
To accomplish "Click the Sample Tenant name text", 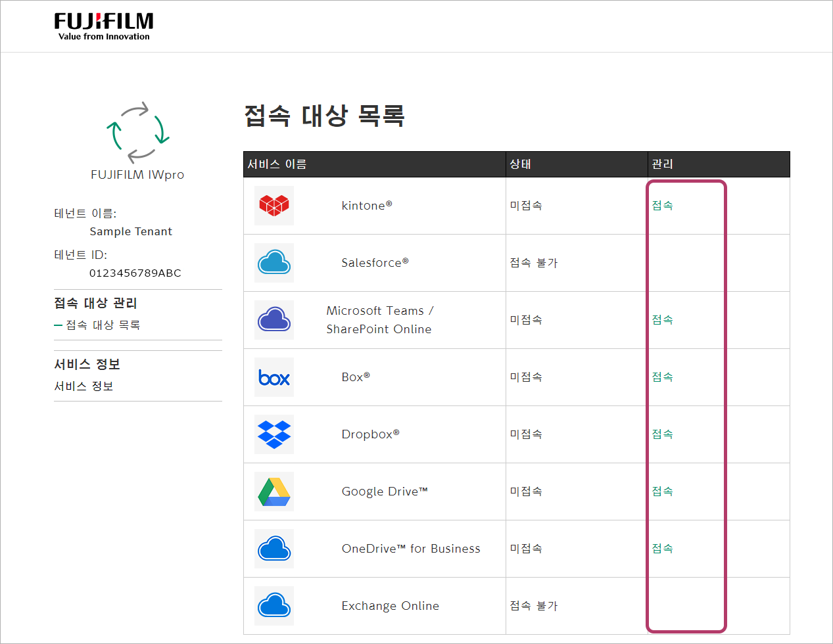I will pos(131,231).
